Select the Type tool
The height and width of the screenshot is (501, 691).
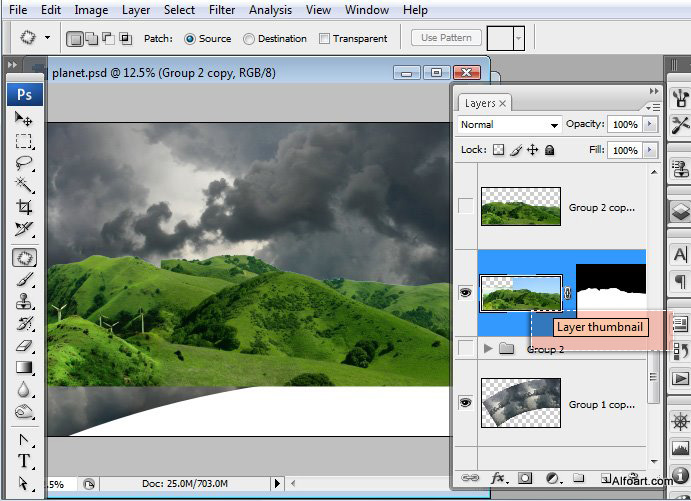24,461
